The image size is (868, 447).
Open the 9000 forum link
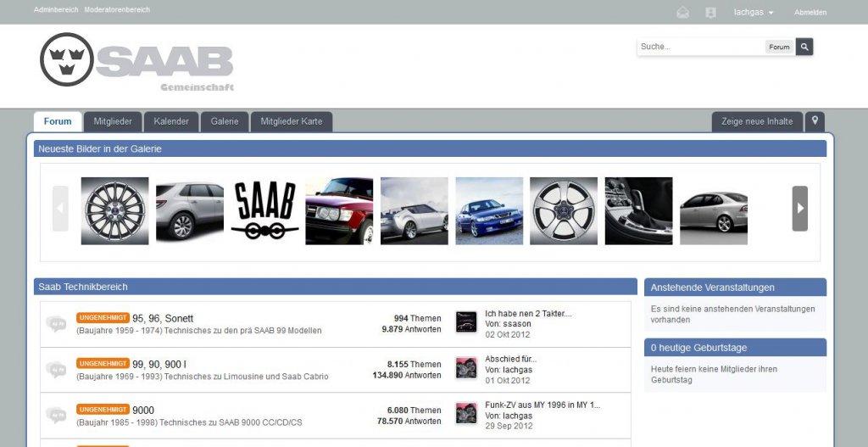(143, 411)
